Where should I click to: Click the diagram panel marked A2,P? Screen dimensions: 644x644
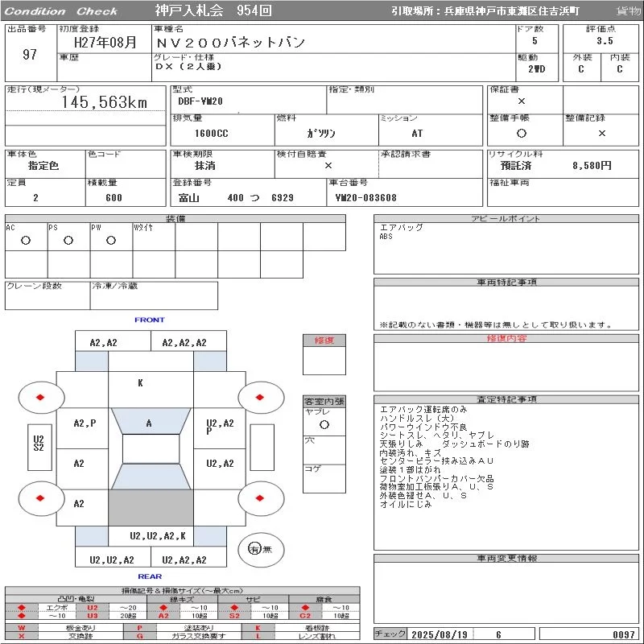click(x=83, y=428)
